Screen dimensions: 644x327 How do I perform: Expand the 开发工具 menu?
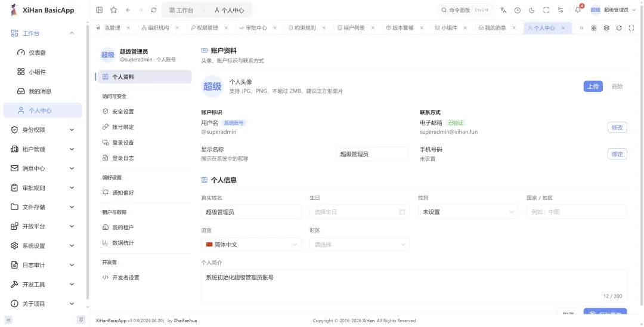[43, 284]
